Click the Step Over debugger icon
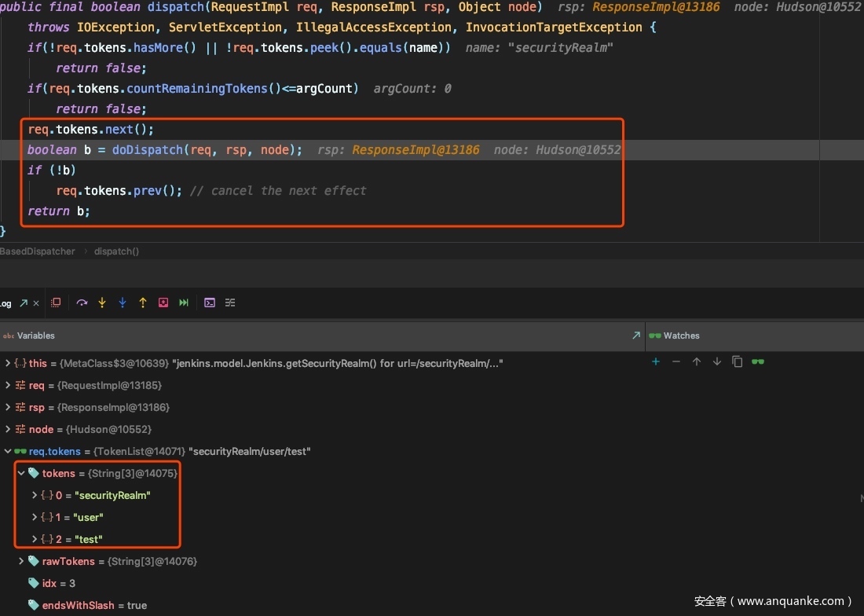The image size is (864, 616). pos(82,302)
